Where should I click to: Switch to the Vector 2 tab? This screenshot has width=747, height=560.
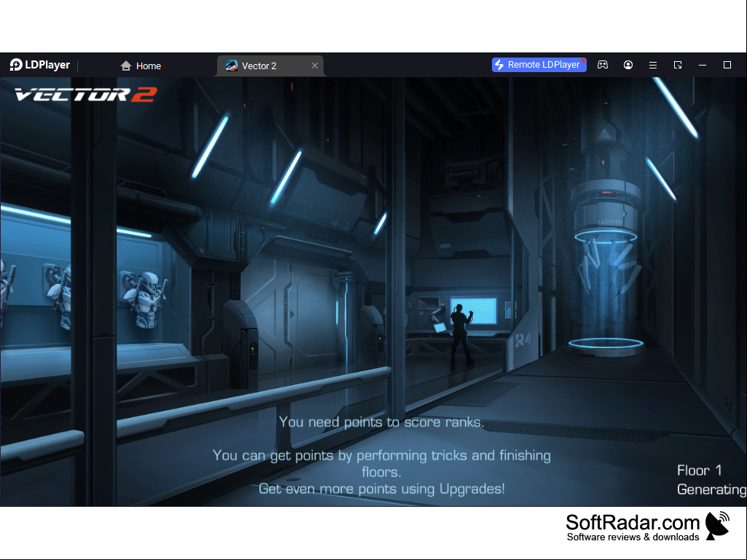(x=270, y=66)
